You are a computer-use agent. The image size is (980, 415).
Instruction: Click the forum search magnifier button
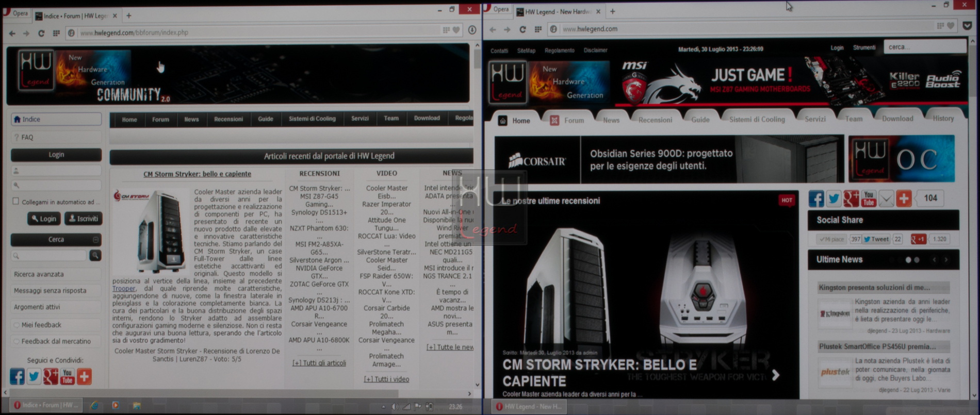pyautogui.click(x=95, y=255)
